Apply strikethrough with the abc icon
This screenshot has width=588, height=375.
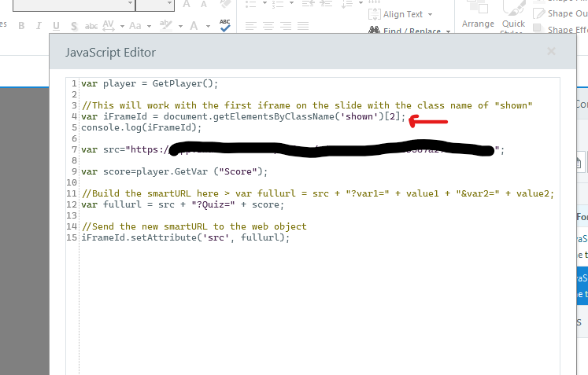(x=91, y=26)
